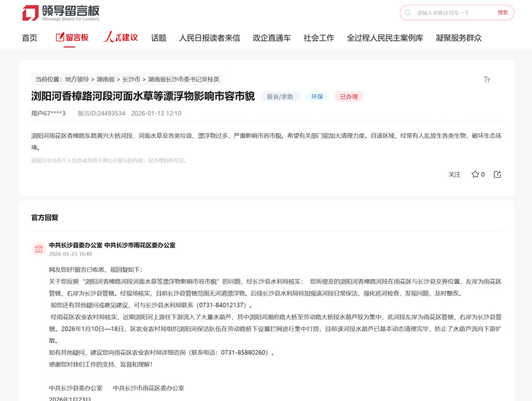Open the 话题 menu item

(x=158, y=37)
